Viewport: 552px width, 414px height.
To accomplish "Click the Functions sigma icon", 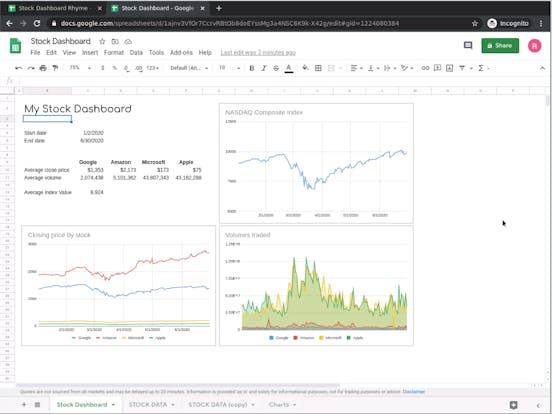I will click(481, 68).
